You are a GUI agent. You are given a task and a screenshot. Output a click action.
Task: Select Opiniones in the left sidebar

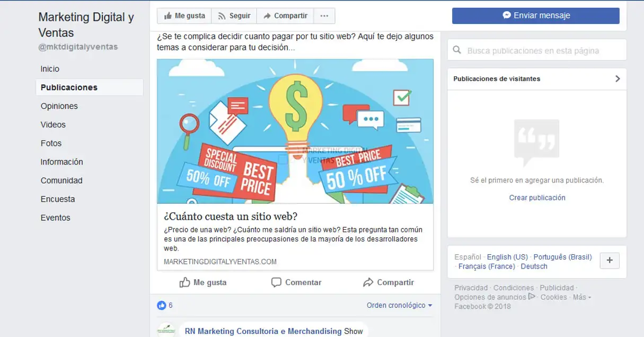(59, 106)
